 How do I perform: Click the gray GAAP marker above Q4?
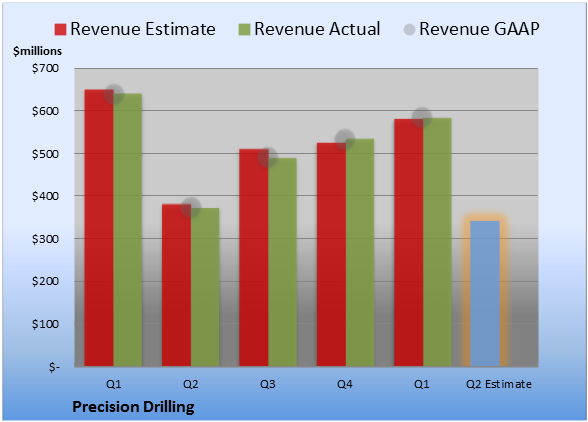(x=345, y=139)
